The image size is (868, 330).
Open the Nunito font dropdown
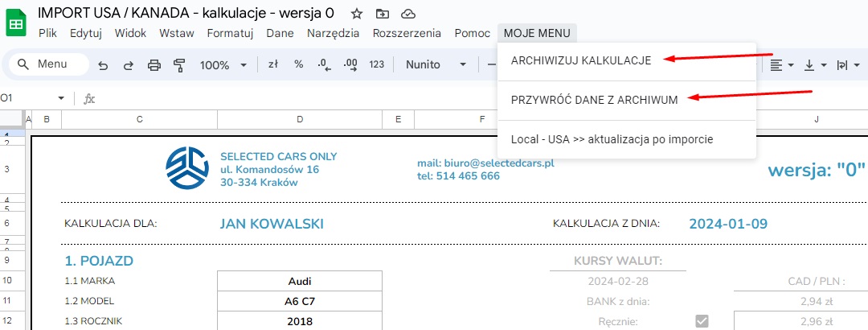pos(436,64)
